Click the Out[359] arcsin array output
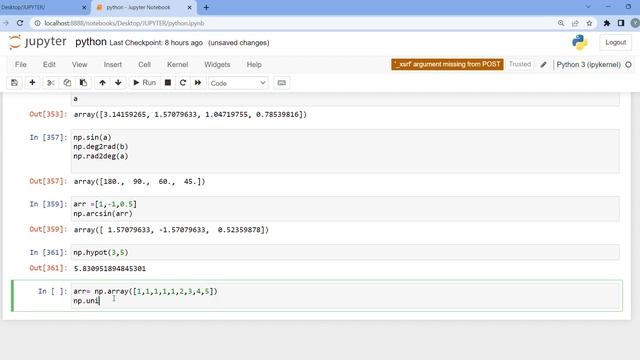This screenshot has width=640, height=360. click(171, 230)
